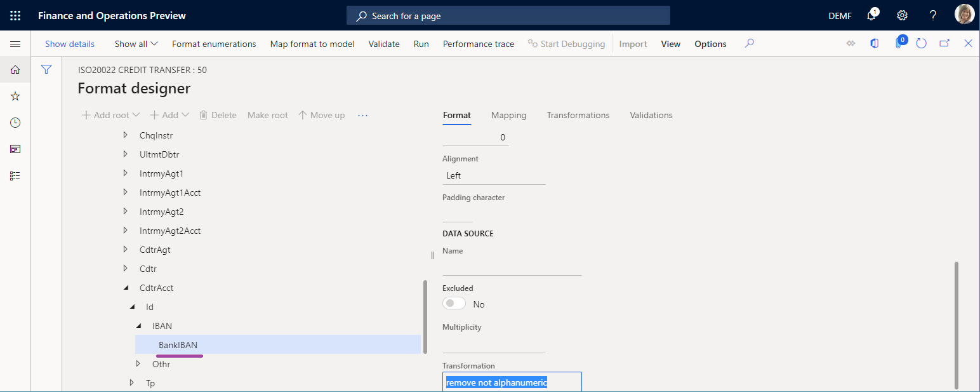Click the Show details link

pos(70,44)
